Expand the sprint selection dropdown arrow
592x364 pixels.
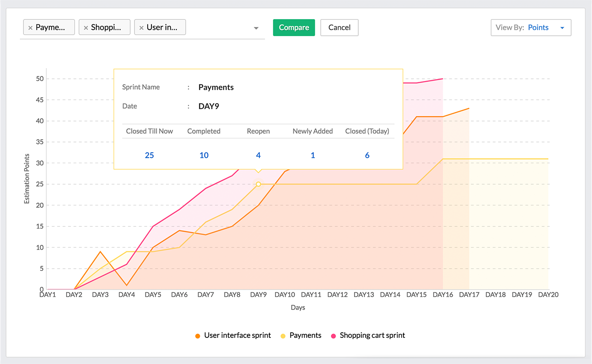coord(256,28)
